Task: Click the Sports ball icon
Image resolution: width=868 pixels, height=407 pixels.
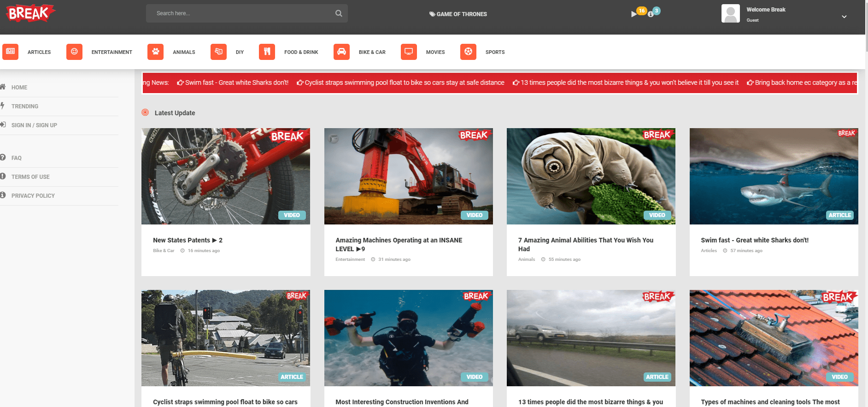Action: point(468,52)
